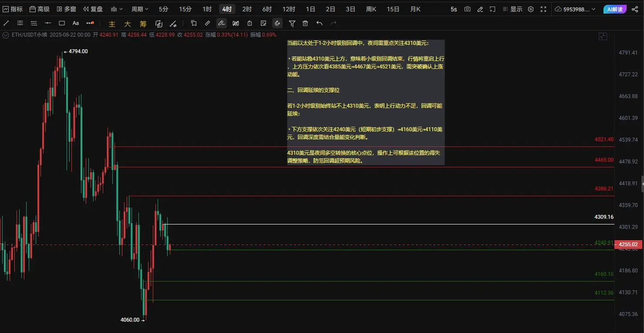This screenshot has width=644, height=333.
Task: Expand the 周期 period dropdown
Action: pyautogui.click(x=140, y=9)
